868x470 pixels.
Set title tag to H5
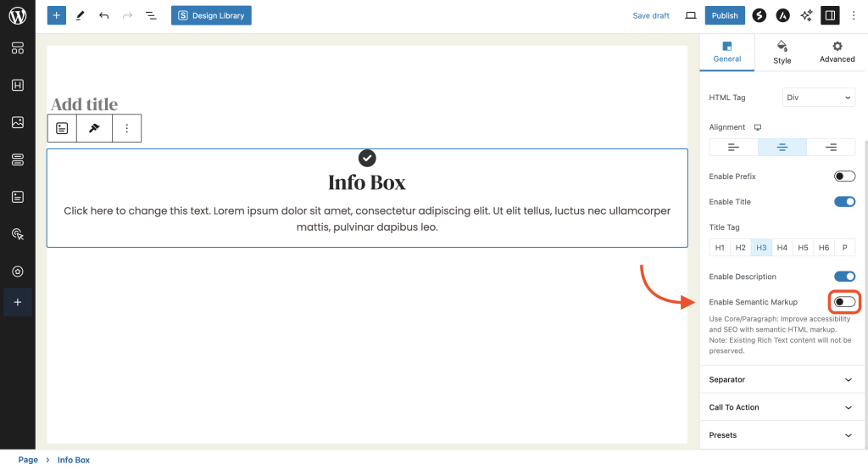coord(804,248)
